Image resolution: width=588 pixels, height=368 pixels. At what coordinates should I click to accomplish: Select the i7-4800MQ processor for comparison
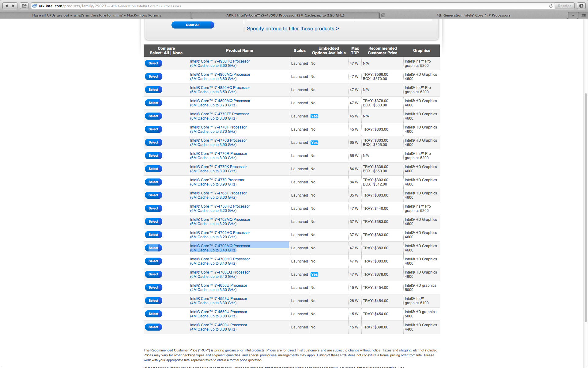click(153, 103)
